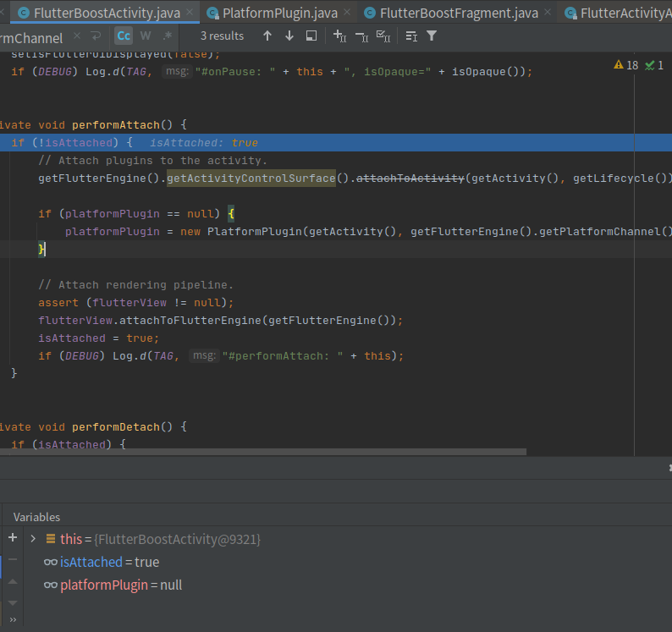Click the Variables panel header

coord(37,517)
